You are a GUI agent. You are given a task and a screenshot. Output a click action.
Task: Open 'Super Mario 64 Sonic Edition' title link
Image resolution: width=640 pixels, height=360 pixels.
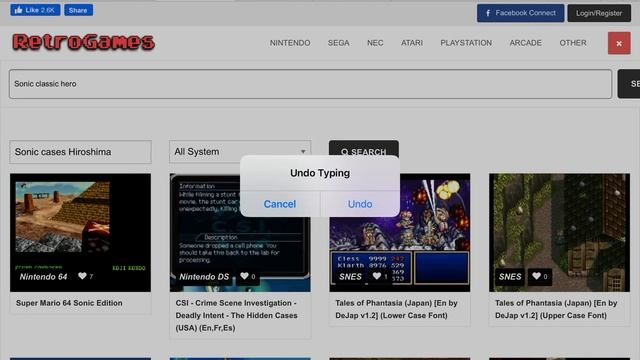pos(69,303)
